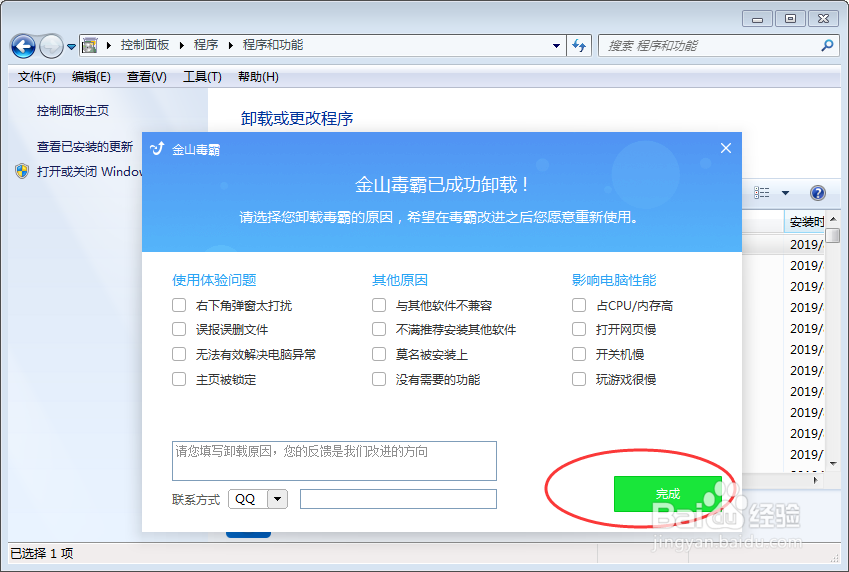This screenshot has width=849, height=572.
Task: Click the 安装时间 column header
Action: pos(805,222)
